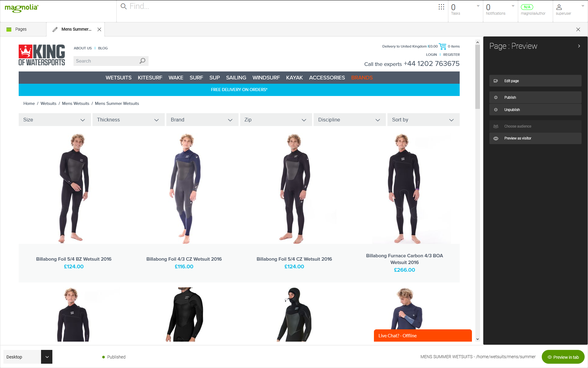Expand the Desktop viewport selector
Screen dimensions: 588x368
click(47, 357)
